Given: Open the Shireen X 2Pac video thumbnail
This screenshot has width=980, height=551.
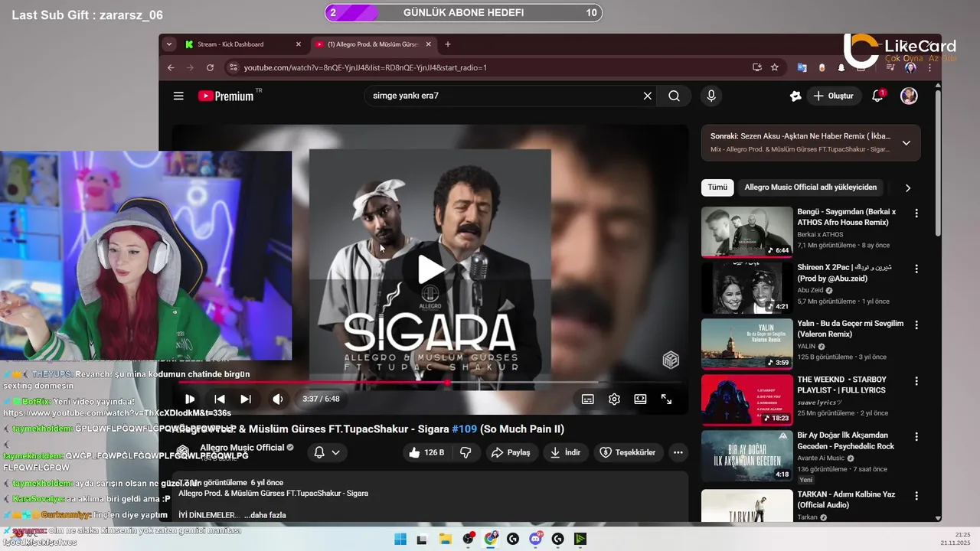Looking at the screenshot, I should (747, 288).
